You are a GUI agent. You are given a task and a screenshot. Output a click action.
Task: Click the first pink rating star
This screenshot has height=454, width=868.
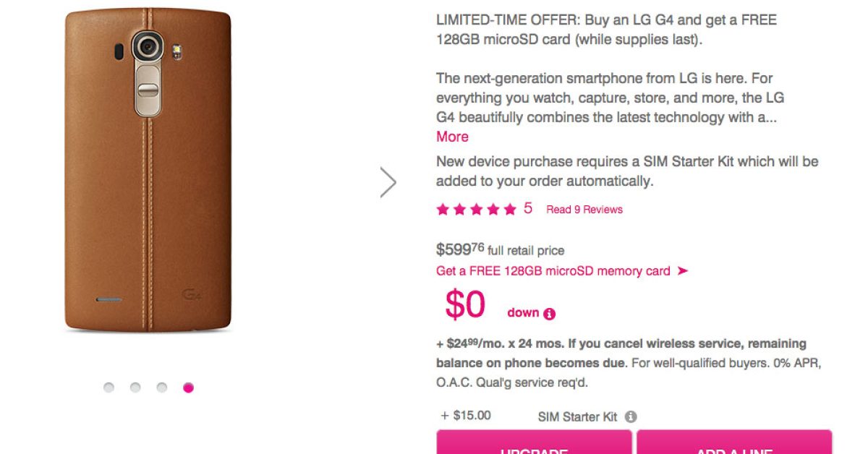443,210
